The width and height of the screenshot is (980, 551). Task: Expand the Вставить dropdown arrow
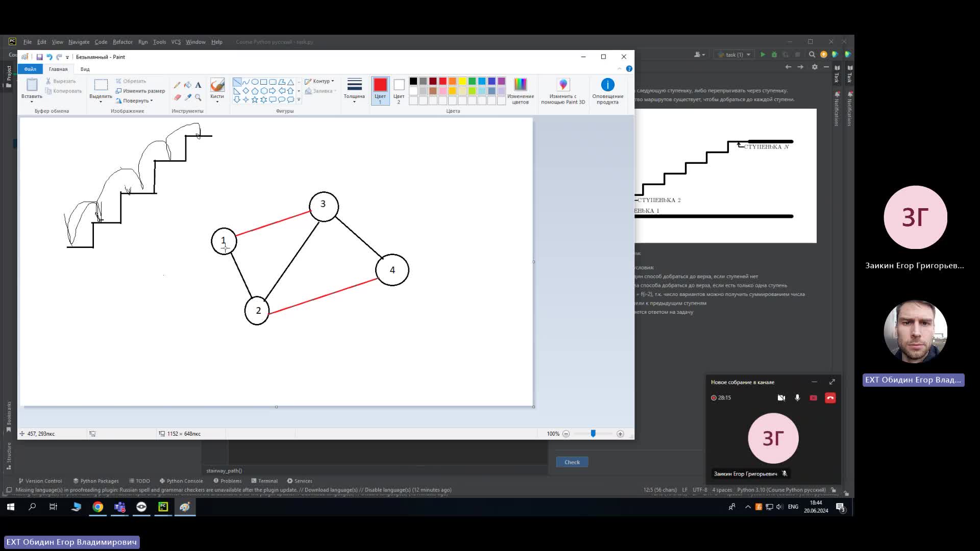click(x=32, y=102)
